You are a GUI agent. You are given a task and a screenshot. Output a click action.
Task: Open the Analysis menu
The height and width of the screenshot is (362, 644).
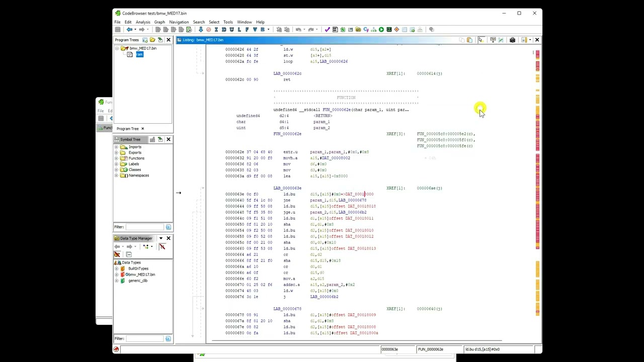(x=143, y=22)
